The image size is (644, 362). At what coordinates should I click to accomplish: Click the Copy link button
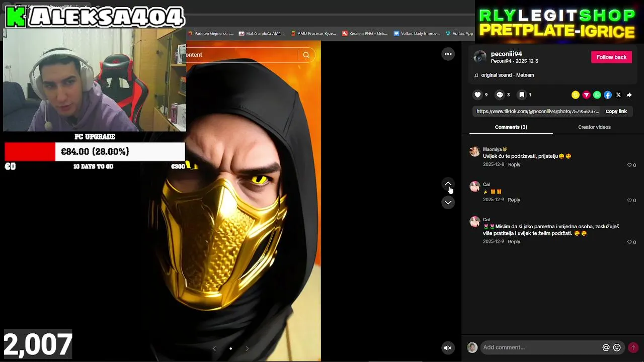[616, 111]
